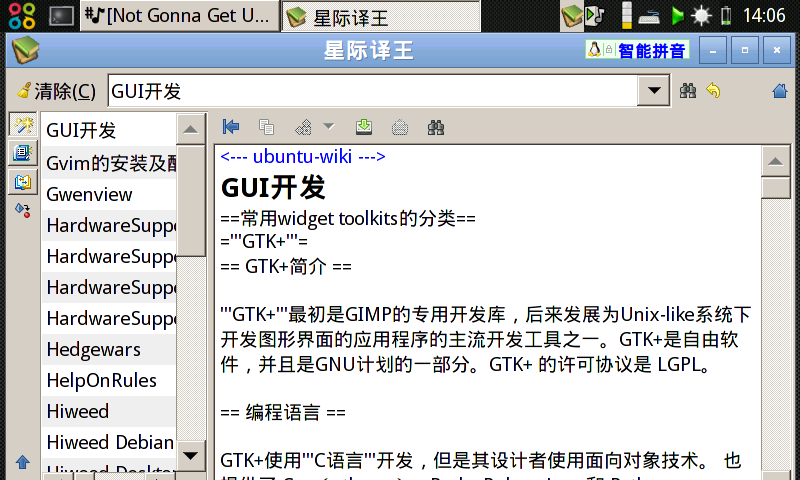Select the magic wand list mode icon
Viewport: 800px width, 480px height.
(x=23, y=124)
